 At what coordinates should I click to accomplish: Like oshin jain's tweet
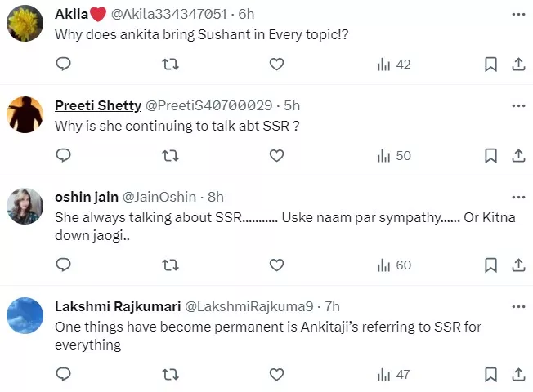pos(276,265)
